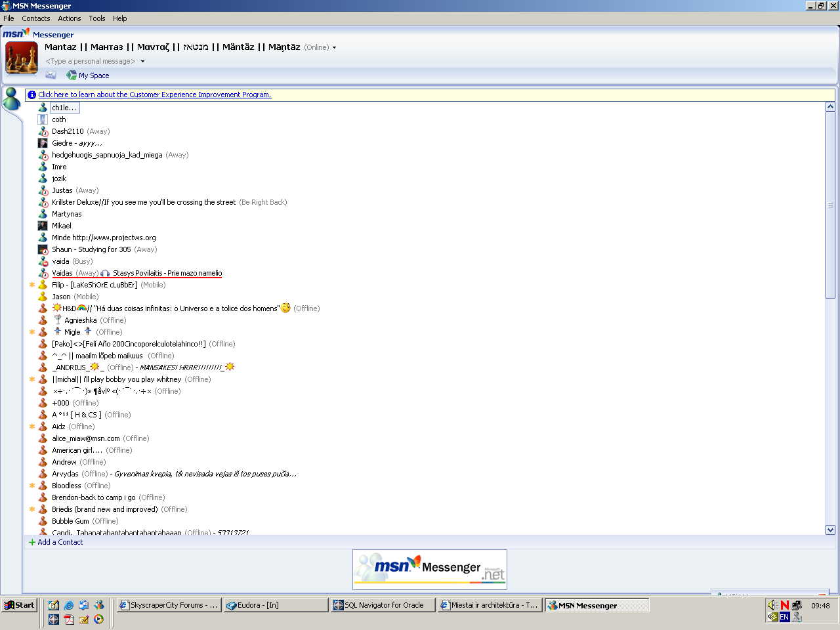The image size is (840, 630).
Task: Click the MSN Messenger .net banner
Action: [x=430, y=569]
